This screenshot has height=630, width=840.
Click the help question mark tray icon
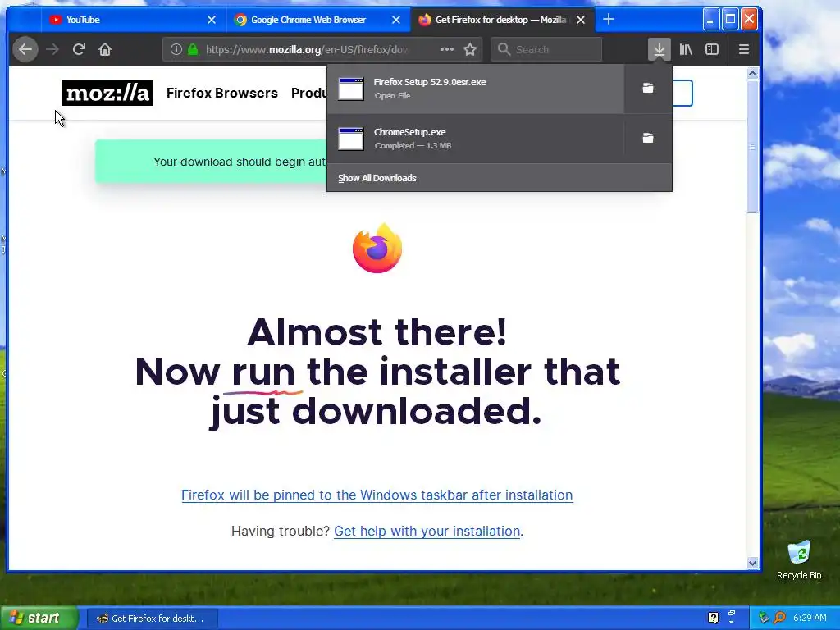point(713,618)
